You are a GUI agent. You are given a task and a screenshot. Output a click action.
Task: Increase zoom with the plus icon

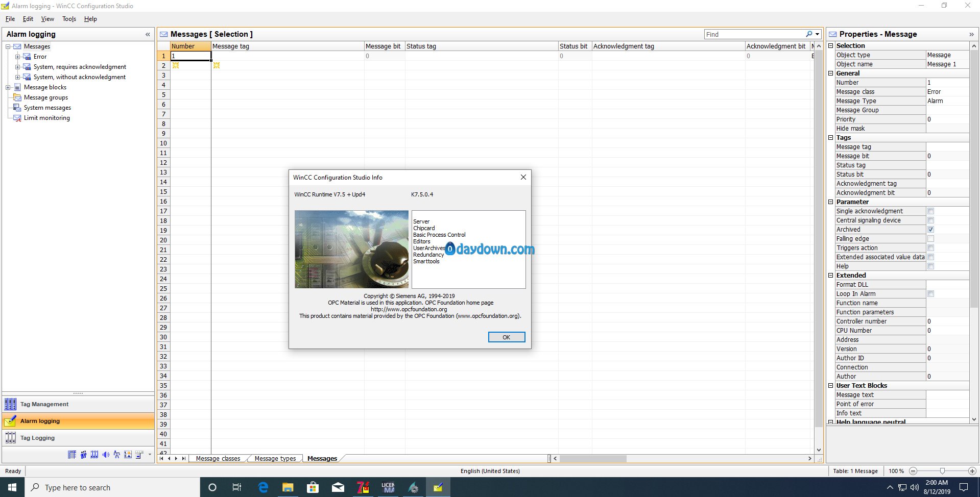972,471
